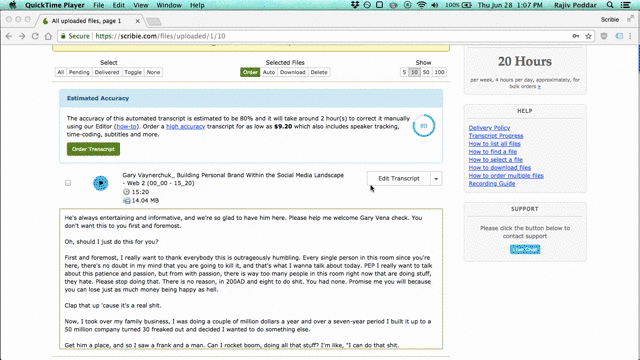Open the how-to link
Viewport: 640px width, 360px height.
127,127
